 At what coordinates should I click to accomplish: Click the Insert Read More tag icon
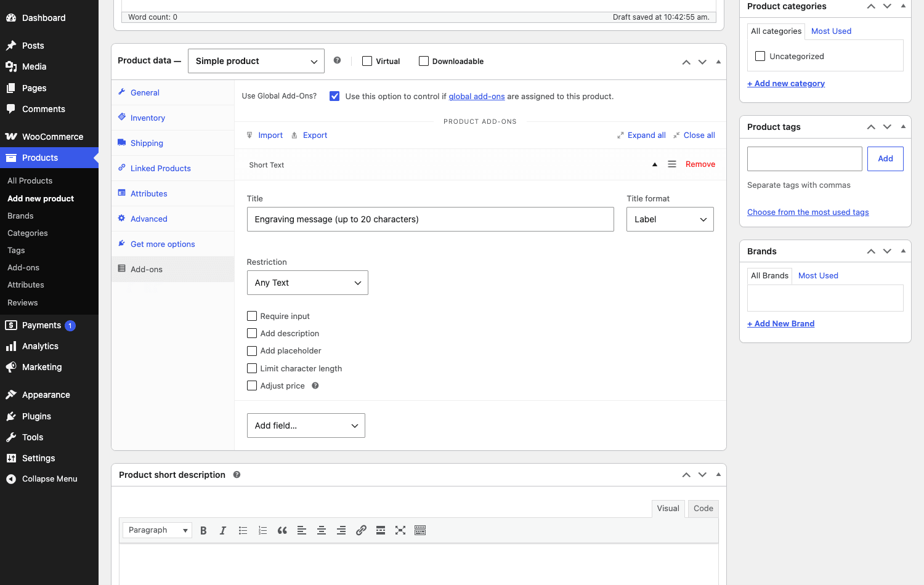[381, 530]
